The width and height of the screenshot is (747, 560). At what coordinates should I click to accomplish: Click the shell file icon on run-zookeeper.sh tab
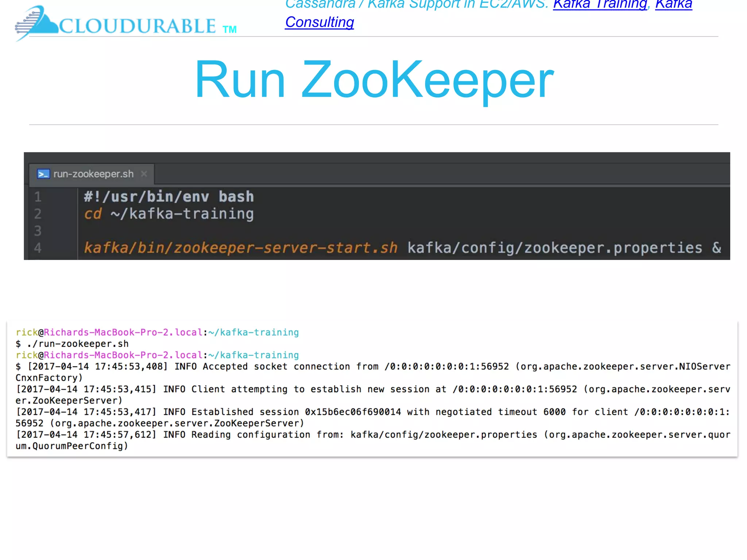[43, 174]
